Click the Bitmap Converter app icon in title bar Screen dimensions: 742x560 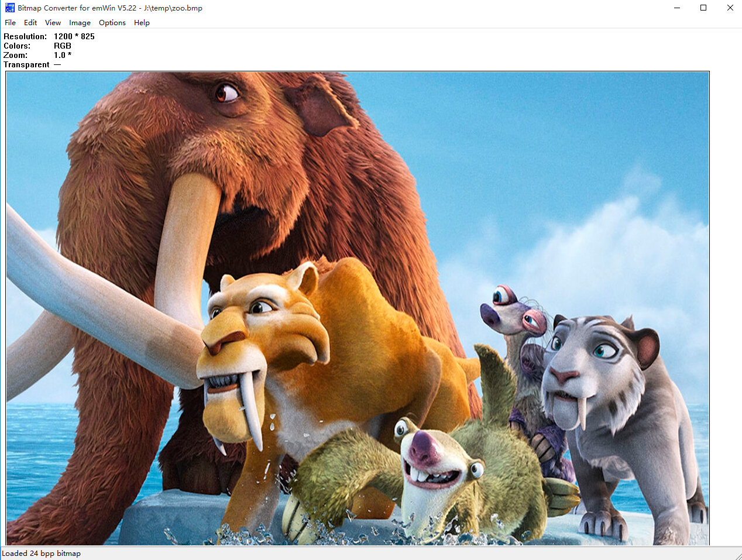coord(9,8)
